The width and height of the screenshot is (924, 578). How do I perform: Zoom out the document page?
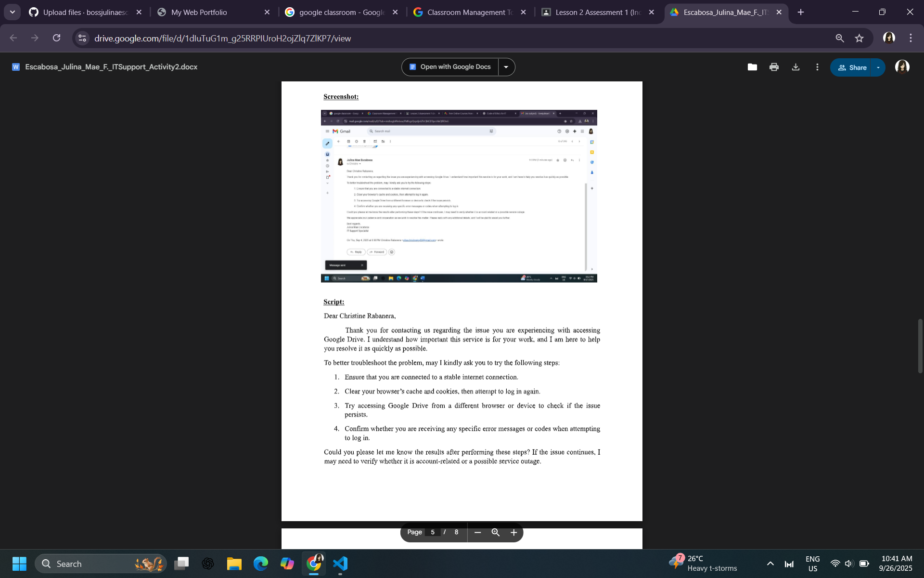pyautogui.click(x=477, y=532)
